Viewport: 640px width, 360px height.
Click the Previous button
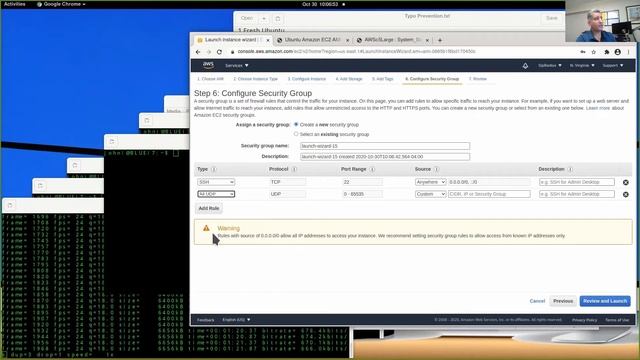pos(563,301)
